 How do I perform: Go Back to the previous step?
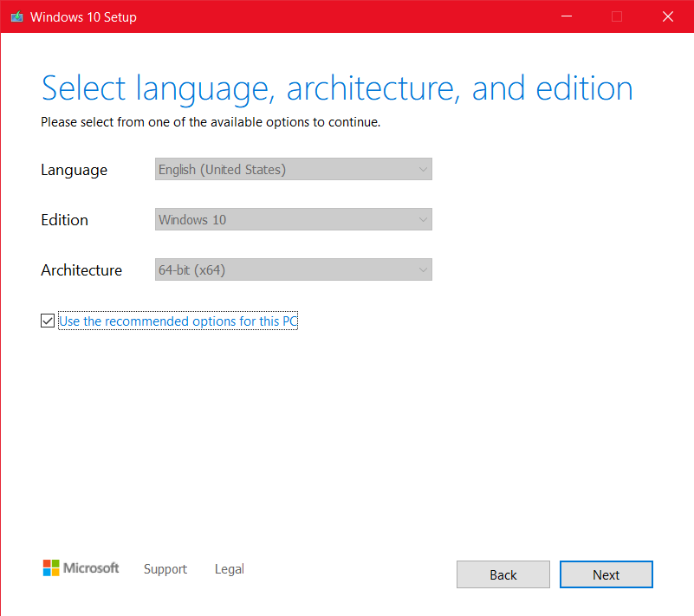(503, 574)
